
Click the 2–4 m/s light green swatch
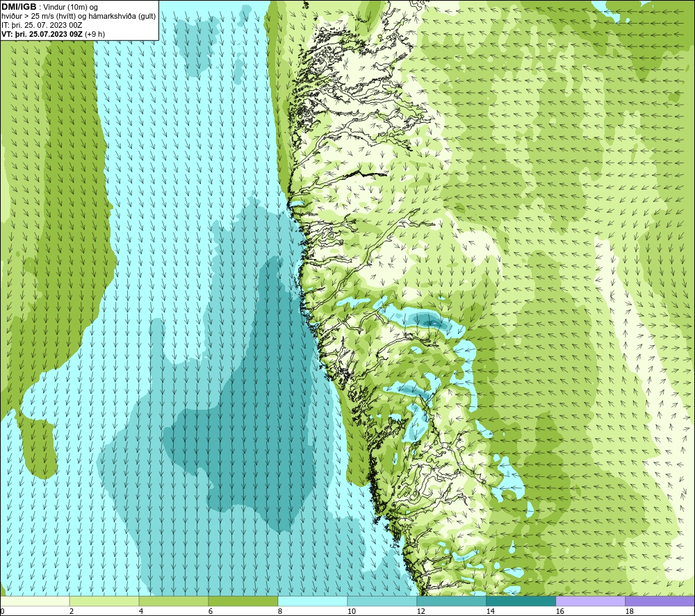pos(104,601)
